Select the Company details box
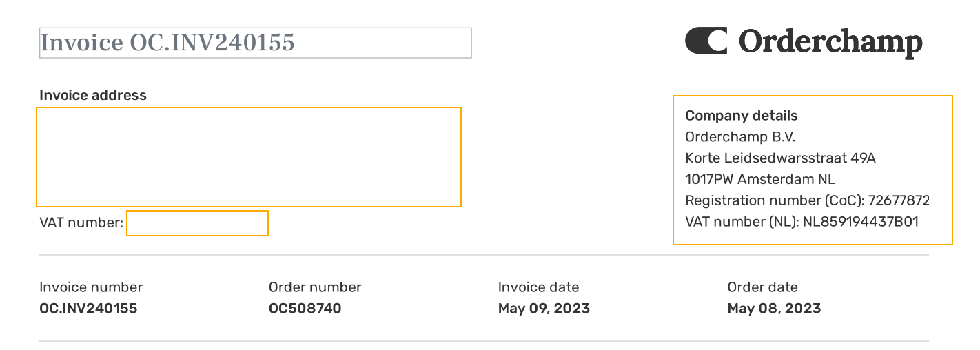980x350 pixels. point(813,170)
